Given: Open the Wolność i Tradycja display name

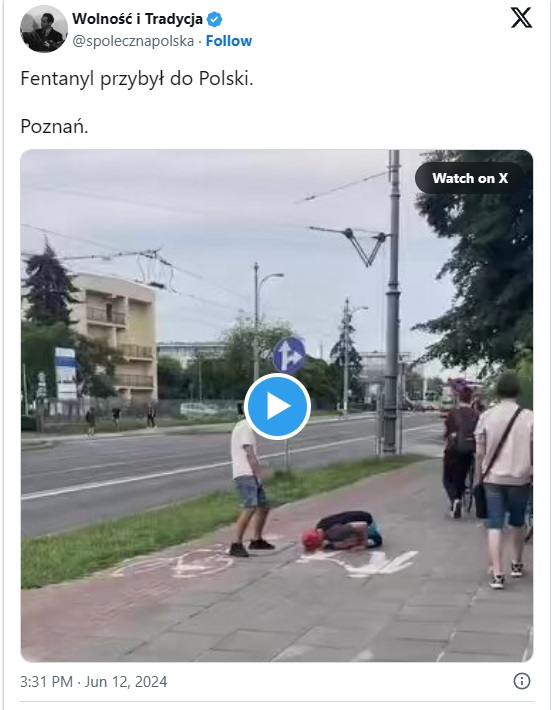Looking at the screenshot, I should click(137, 19).
